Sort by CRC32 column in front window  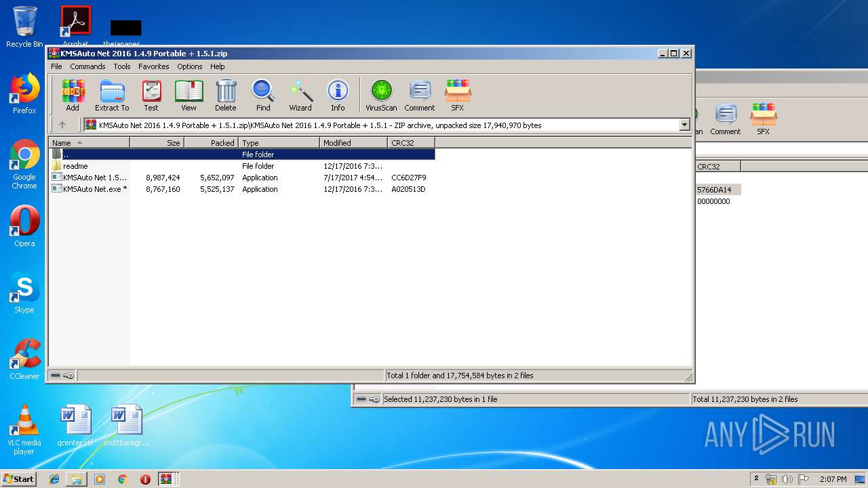tap(411, 143)
